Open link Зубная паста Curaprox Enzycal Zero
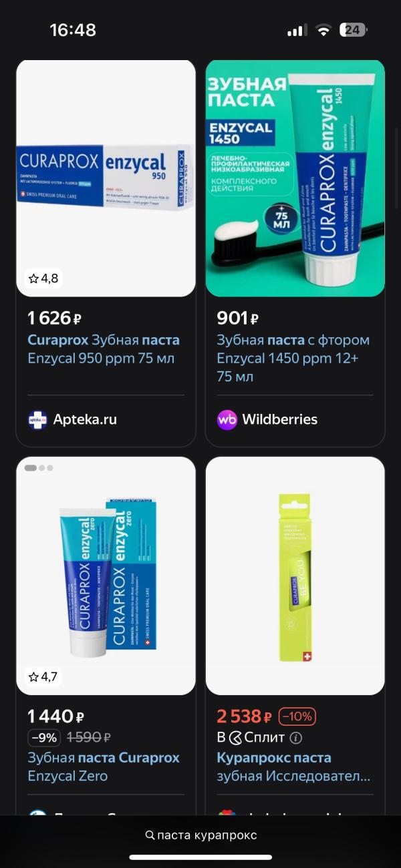The width and height of the screenshot is (401, 868). tap(104, 767)
